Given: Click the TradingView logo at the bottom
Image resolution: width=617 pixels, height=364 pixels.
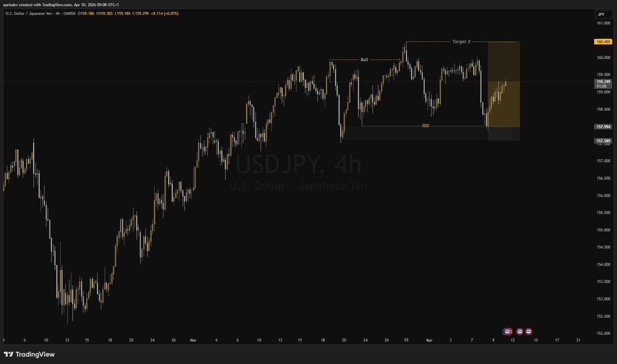Looking at the screenshot, I should coord(29,354).
